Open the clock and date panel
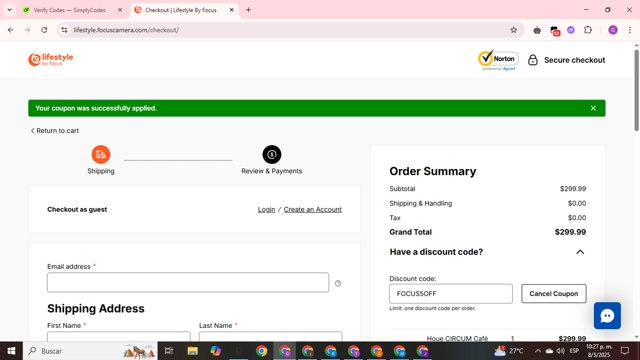 [599, 351]
